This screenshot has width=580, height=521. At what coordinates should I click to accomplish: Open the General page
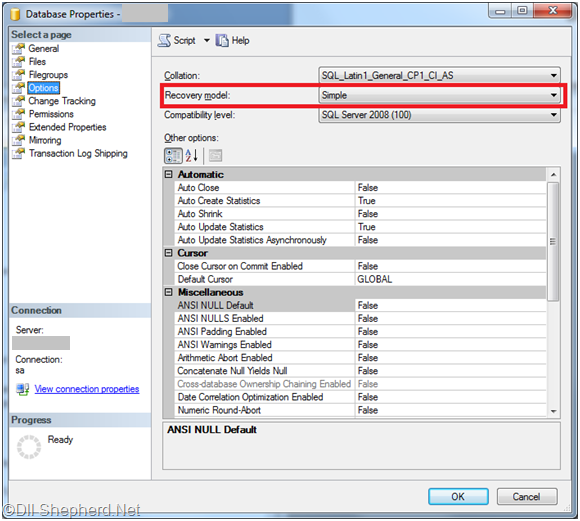(x=44, y=48)
